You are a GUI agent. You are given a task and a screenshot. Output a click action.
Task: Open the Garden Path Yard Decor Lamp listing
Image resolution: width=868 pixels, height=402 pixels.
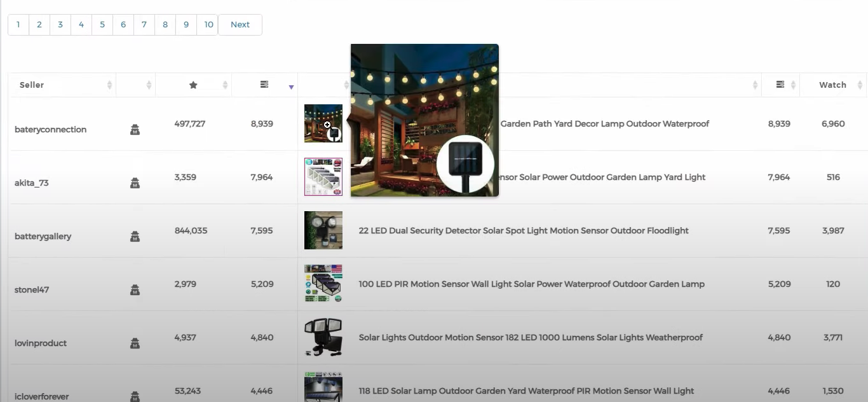click(x=605, y=124)
